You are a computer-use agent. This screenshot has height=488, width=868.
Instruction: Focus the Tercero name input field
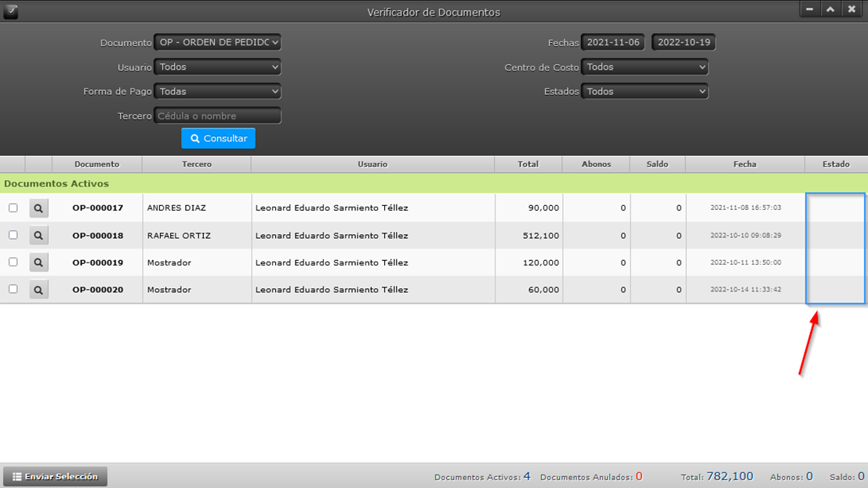[217, 116]
